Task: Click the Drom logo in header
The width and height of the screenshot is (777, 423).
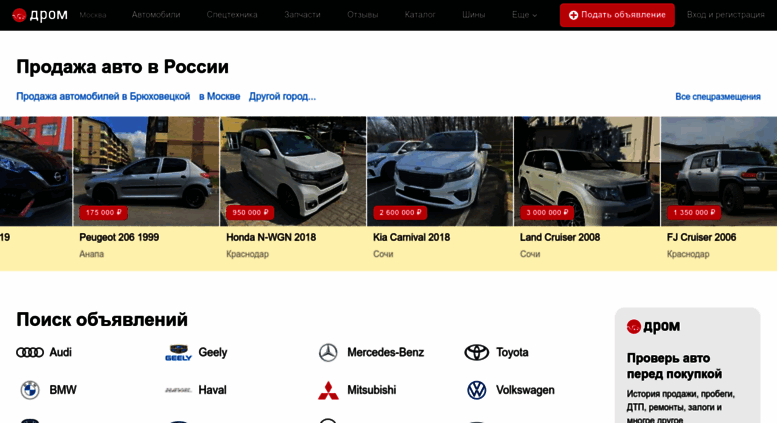Action: click(40, 15)
